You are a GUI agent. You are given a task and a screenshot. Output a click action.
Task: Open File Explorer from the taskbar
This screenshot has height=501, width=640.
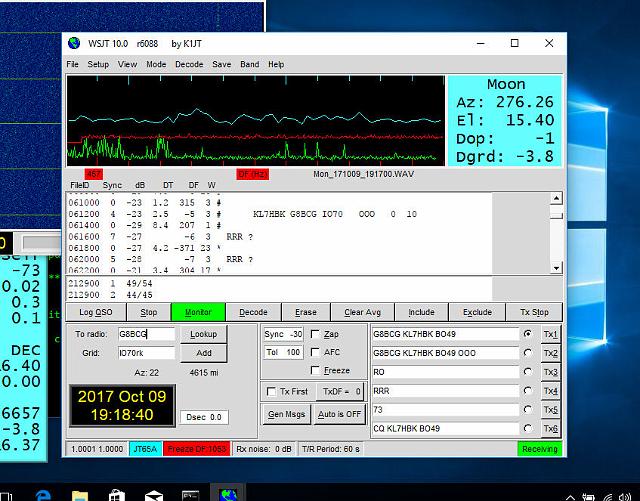tap(80, 495)
